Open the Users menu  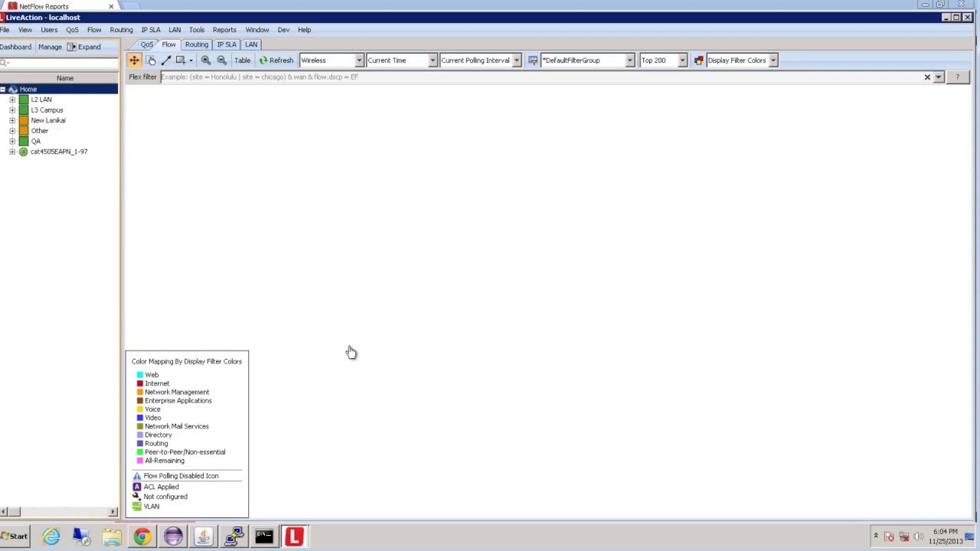49,30
